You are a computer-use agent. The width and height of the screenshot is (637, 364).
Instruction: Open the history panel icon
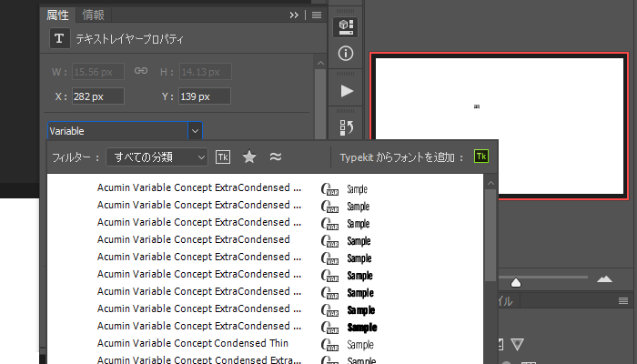(345, 127)
